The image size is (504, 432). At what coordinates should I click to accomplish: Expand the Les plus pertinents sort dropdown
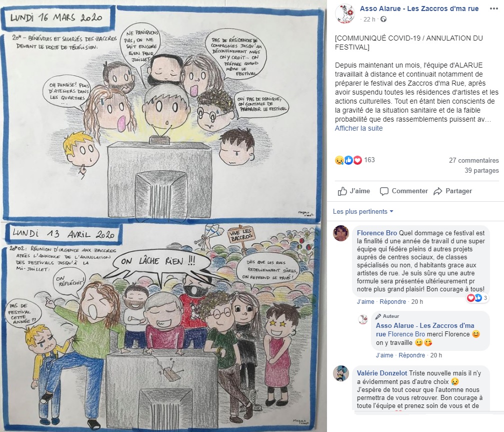363,211
